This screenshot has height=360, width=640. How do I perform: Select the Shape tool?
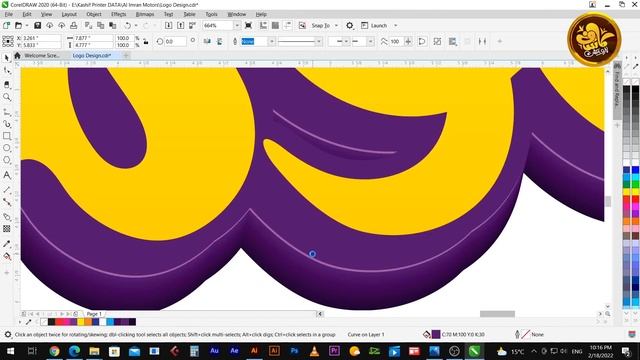pos(7,71)
